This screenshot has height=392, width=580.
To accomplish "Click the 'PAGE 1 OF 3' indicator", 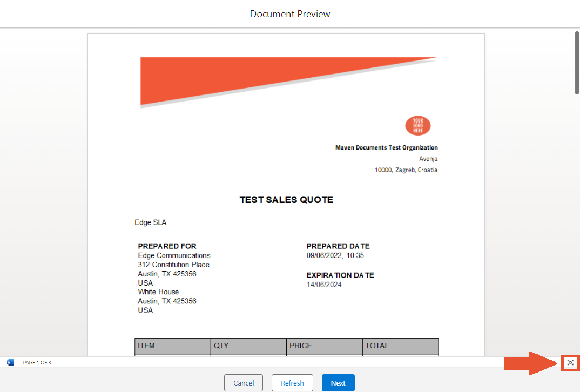I will 37,363.
